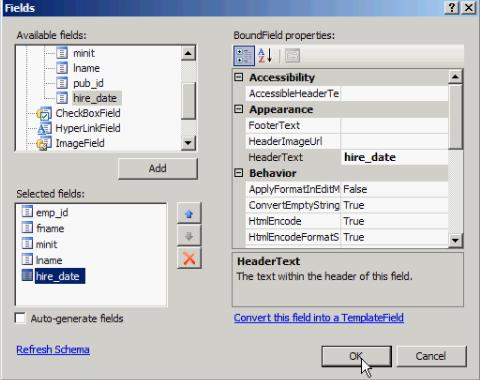
Task: Select fname in Selected fields list
Action: click(x=50, y=228)
